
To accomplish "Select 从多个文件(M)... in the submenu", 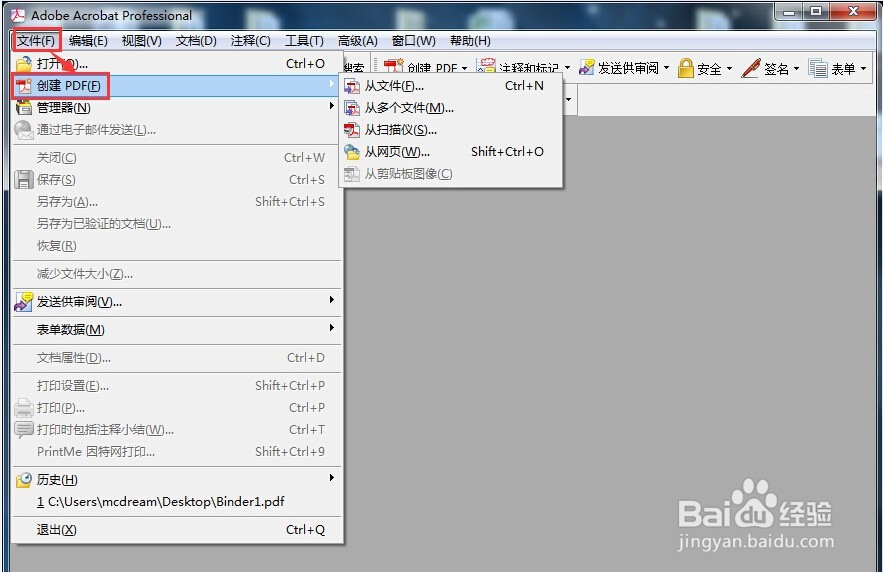I will (451, 108).
